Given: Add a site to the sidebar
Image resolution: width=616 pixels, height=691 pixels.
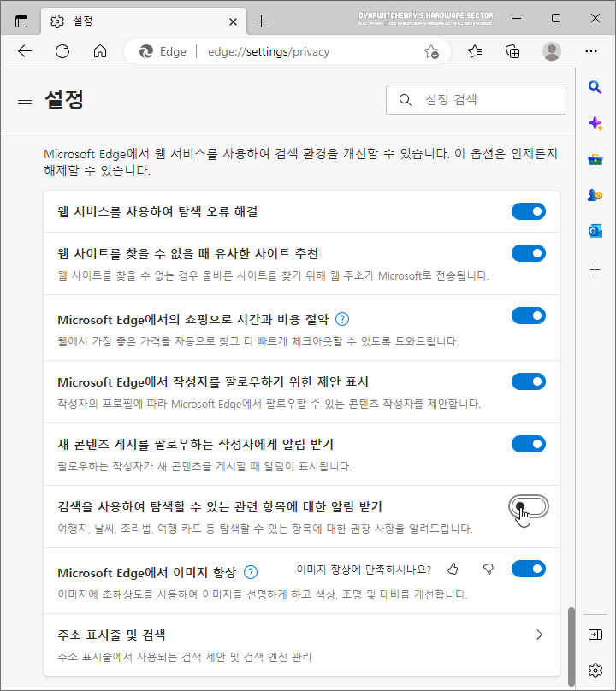Looking at the screenshot, I should [x=595, y=269].
